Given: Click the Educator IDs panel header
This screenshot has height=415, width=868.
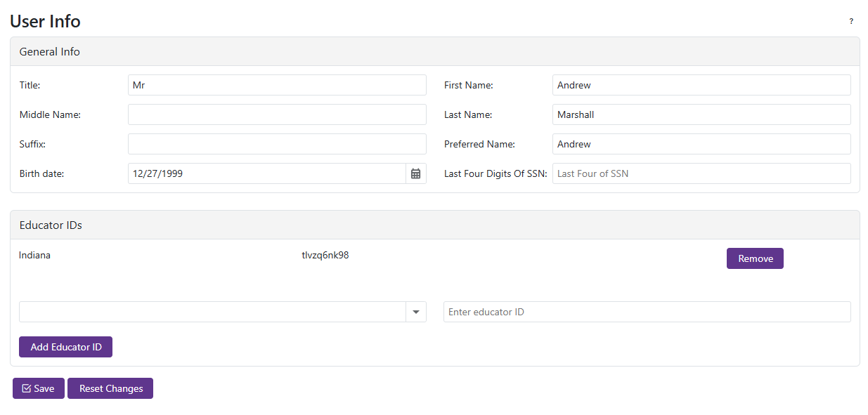Looking at the screenshot, I should [434, 225].
